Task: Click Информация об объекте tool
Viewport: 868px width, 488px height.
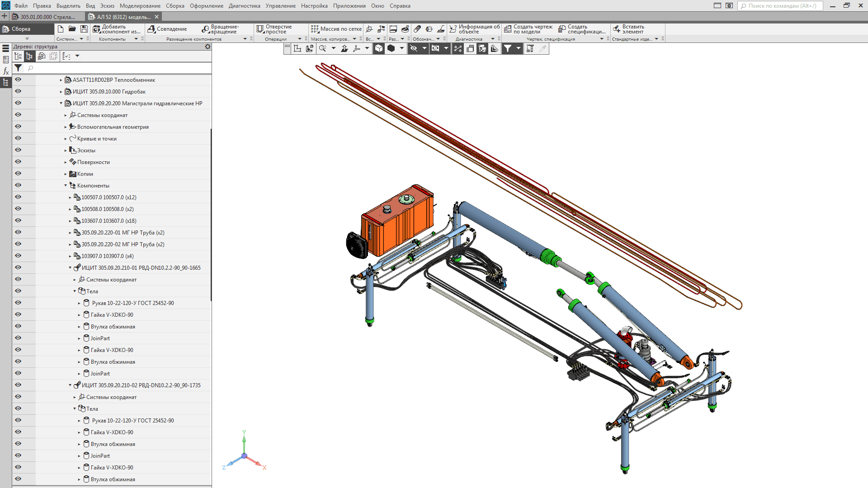Action: tap(474, 29)
